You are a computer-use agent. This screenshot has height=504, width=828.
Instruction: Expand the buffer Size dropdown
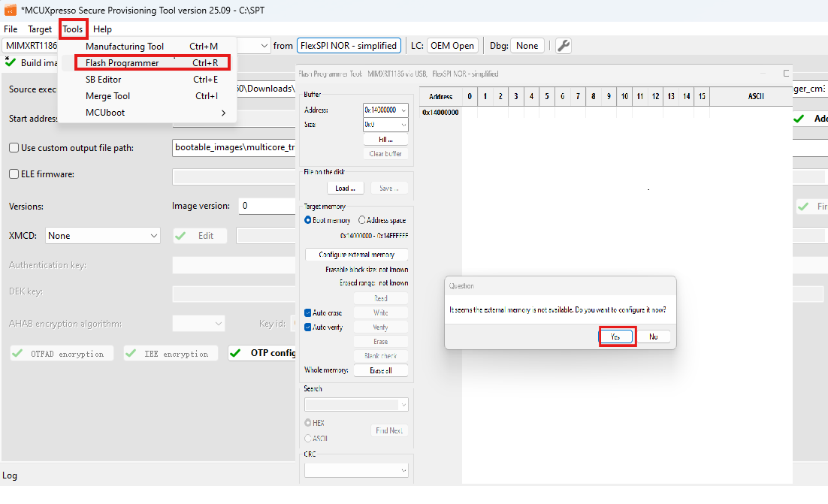pyautogui.click(x=404, y=125)
